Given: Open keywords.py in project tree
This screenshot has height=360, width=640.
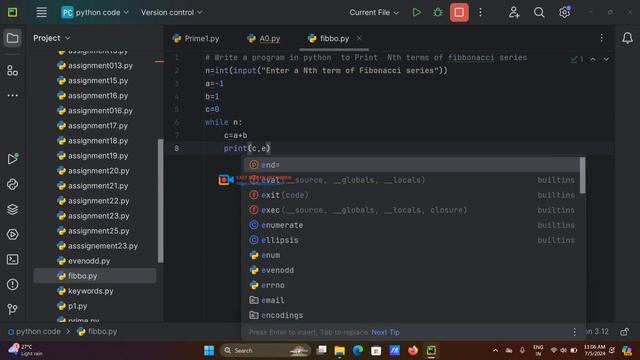Looking at the screenshot, I should coord(85,291).
